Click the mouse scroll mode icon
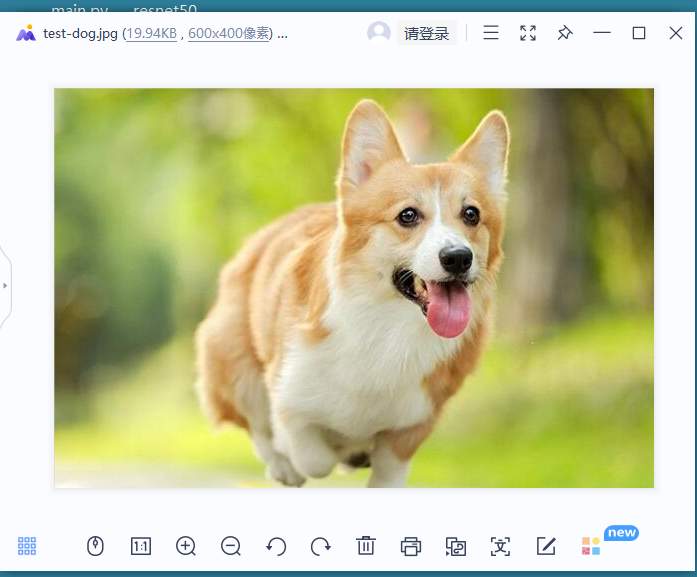 pos(95,546)
